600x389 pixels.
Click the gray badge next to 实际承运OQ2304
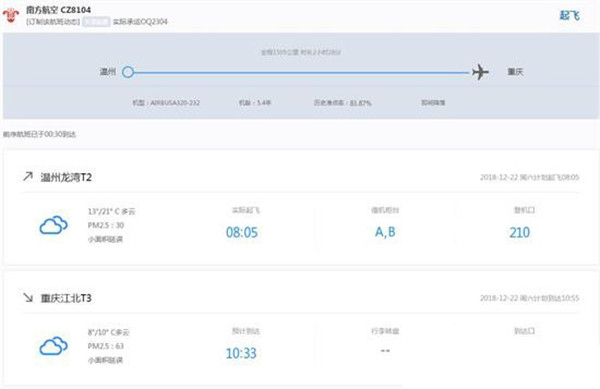96,21
